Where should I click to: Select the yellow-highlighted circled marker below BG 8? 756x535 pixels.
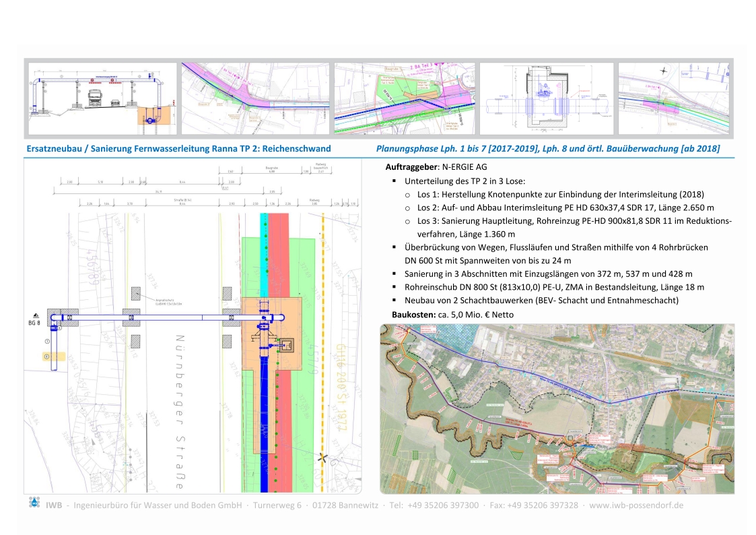(47, 355)
